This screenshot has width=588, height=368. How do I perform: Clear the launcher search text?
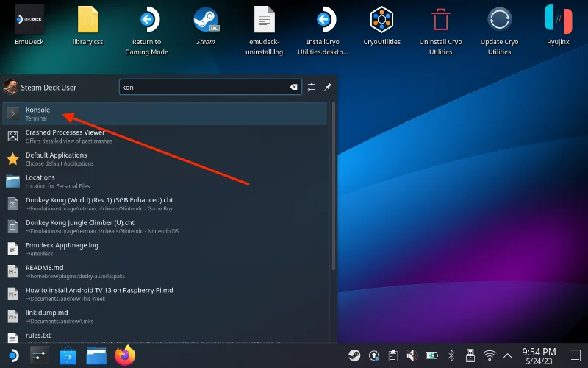point(293,87)
